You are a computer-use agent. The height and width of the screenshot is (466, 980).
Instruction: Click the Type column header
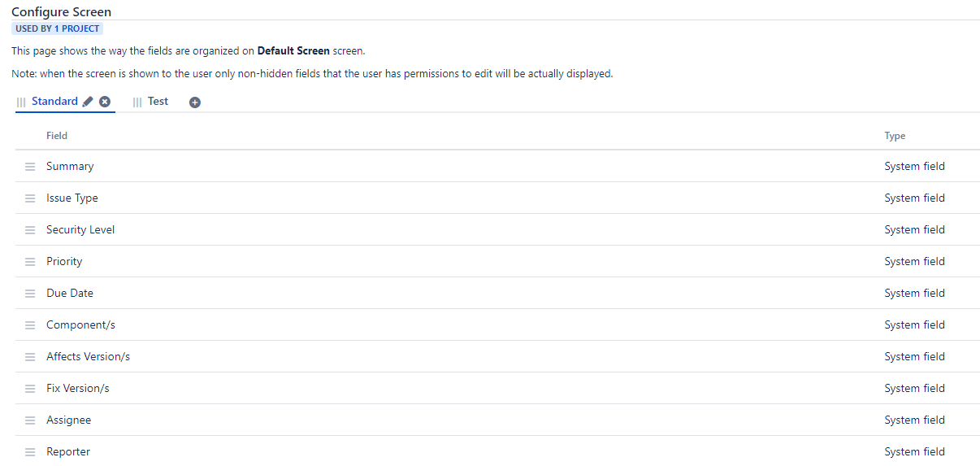click(895, 136)
